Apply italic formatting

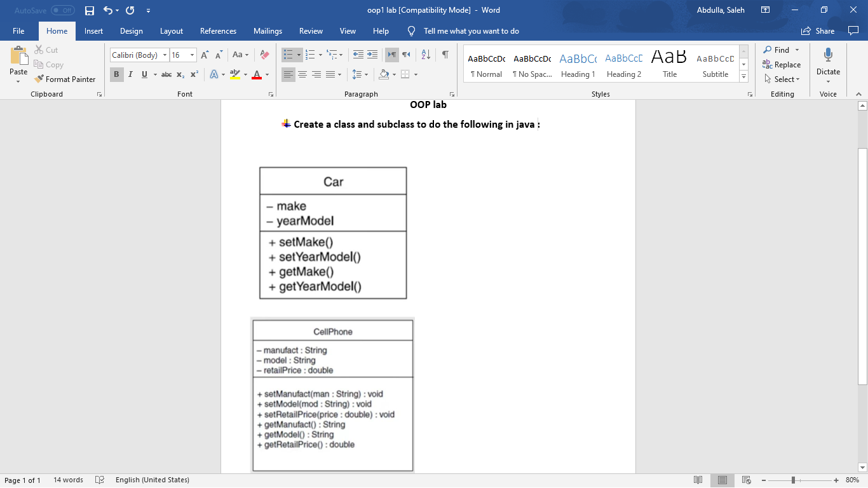(x=130, y=74)
